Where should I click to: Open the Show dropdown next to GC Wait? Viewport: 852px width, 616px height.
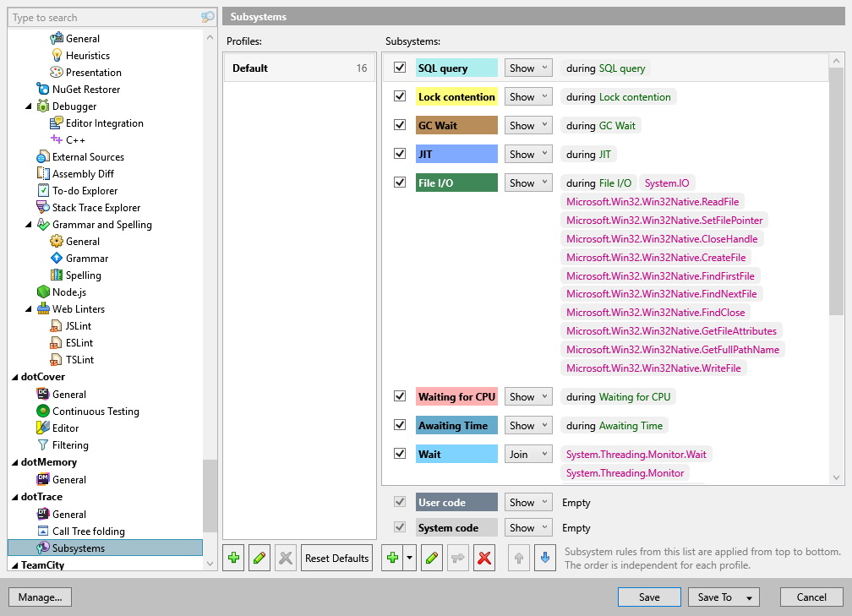pyautogui.click(x=527, y=124)
